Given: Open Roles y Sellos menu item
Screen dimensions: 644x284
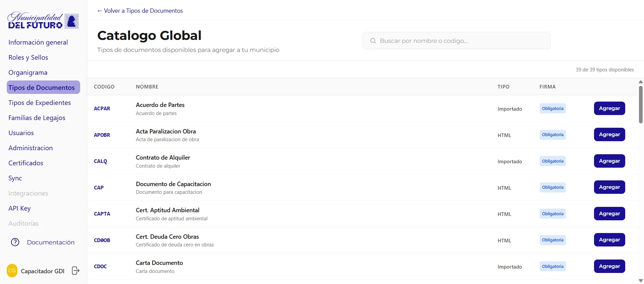Looking at the screenshot, I should point(28,57).
